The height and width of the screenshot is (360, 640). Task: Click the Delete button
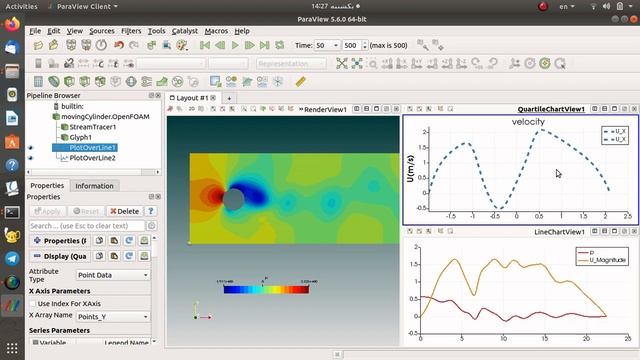point(125,211)
